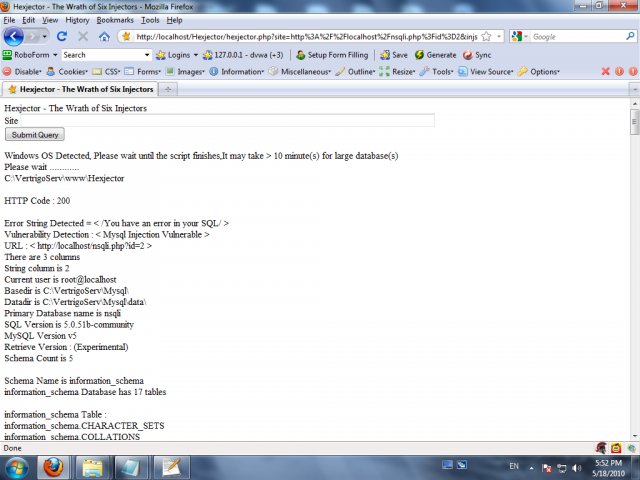The image size is (640, 480).
Task: Open Setup Form Filling in RoboForm toolbar
Action: (x=332, y=55)
